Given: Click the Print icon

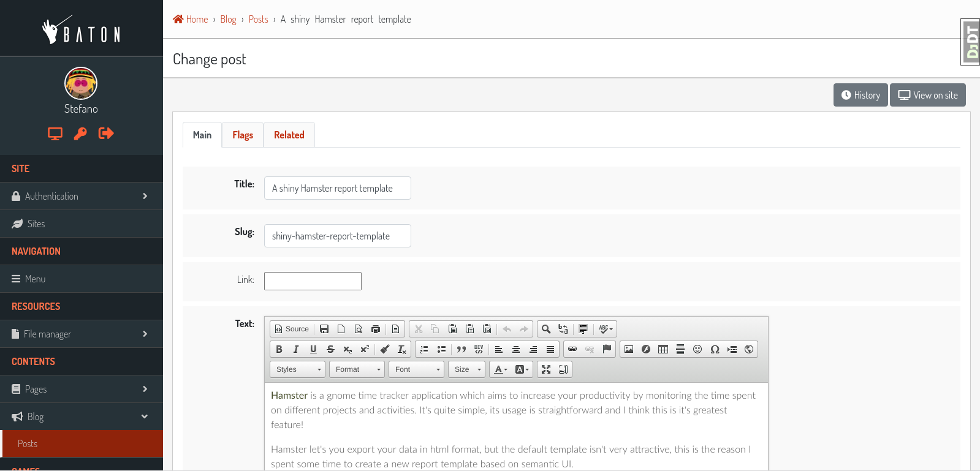Looking at the screenshot, I should 376,329.
